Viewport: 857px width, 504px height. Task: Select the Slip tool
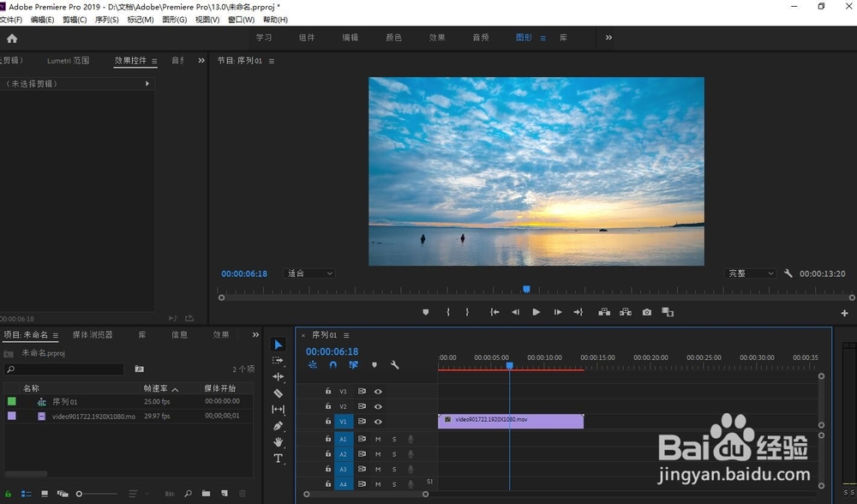tap(279, 409)
